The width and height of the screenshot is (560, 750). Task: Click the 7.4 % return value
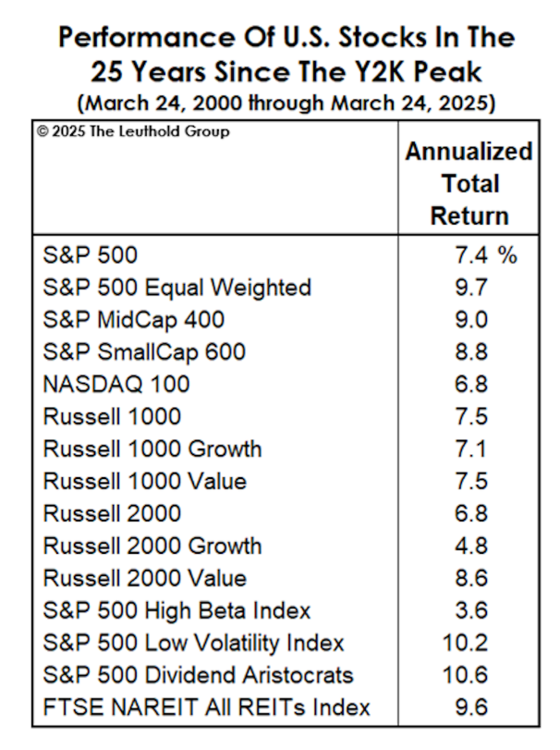480,254
